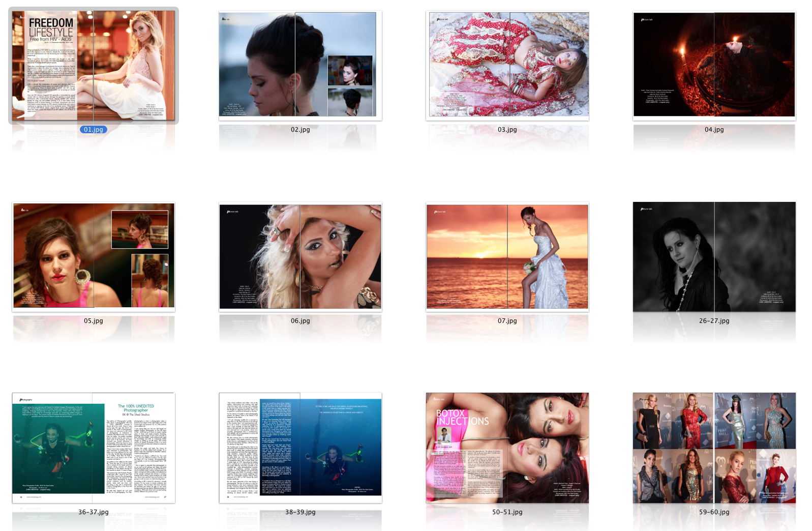Click the 01.jpg filename label
The image size is (812, 531).
pyautogui.click(x=94, y=130)
